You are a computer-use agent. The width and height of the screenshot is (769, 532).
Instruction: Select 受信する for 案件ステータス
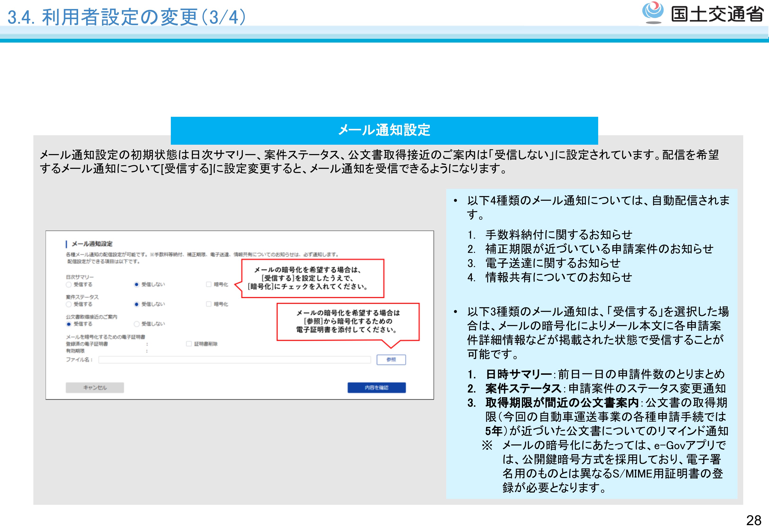(x=69, y=304)
